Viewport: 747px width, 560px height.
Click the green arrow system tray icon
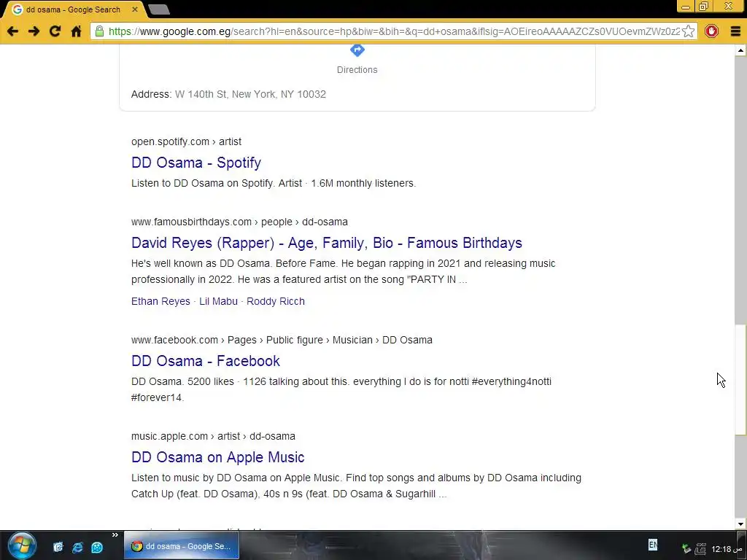[x=686, y=549]
